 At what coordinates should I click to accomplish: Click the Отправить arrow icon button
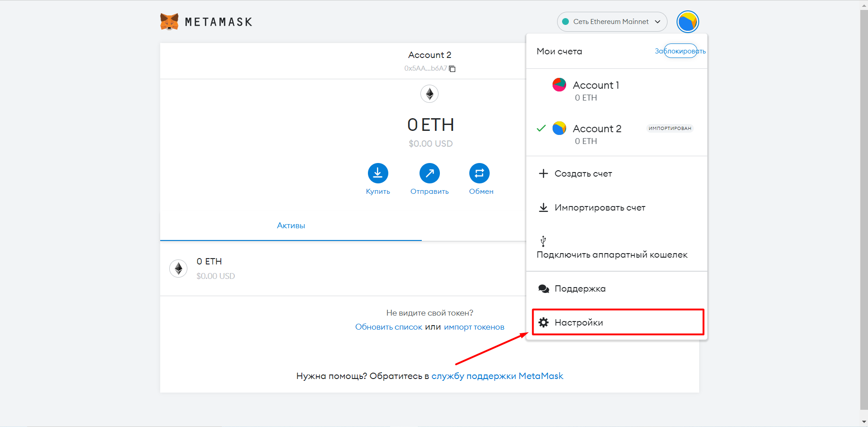pos(429,173)
